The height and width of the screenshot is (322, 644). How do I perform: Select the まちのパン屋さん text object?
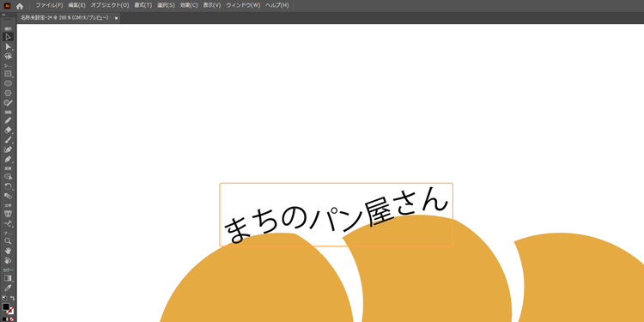click(336, 215)
